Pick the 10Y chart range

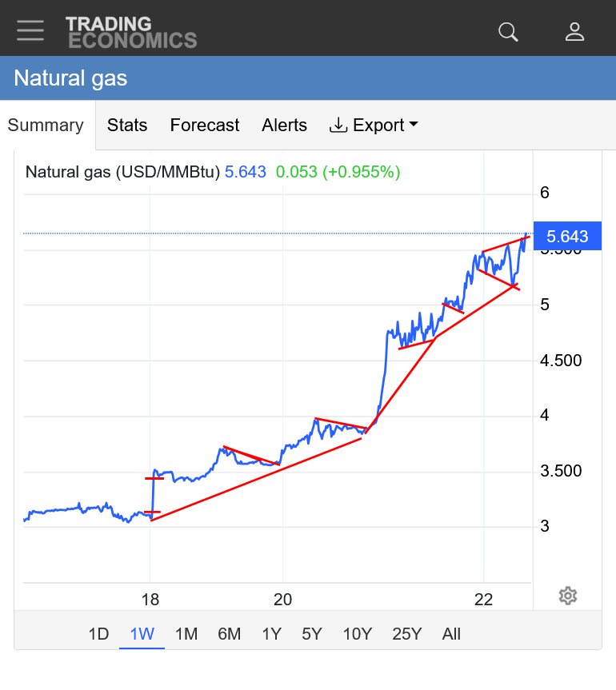coord(357,634)
